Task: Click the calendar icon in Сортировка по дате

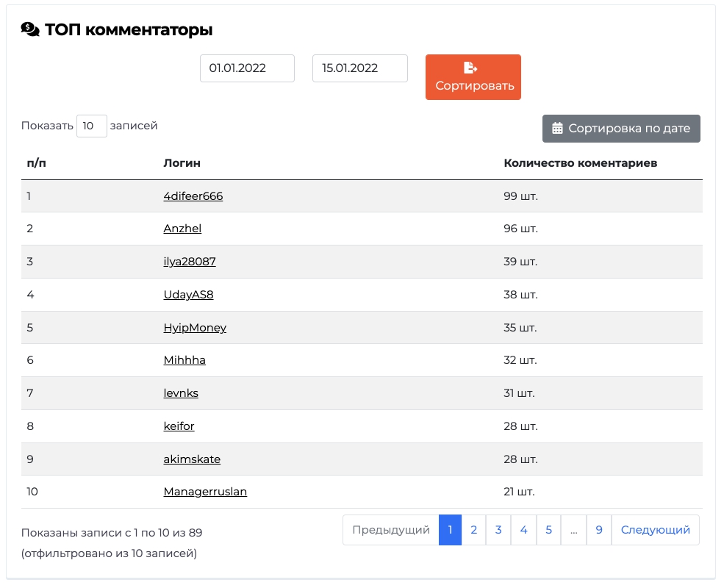Action: (557, 129)
